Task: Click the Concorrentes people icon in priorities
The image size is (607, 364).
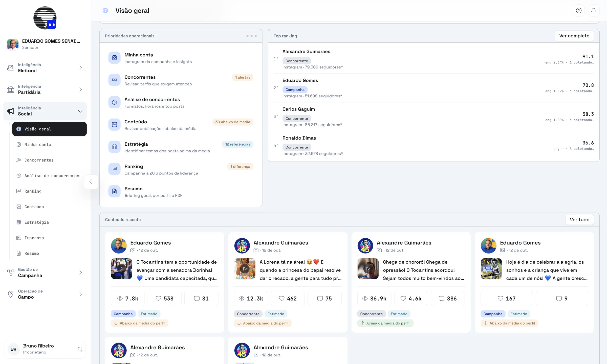Action: 114,80
